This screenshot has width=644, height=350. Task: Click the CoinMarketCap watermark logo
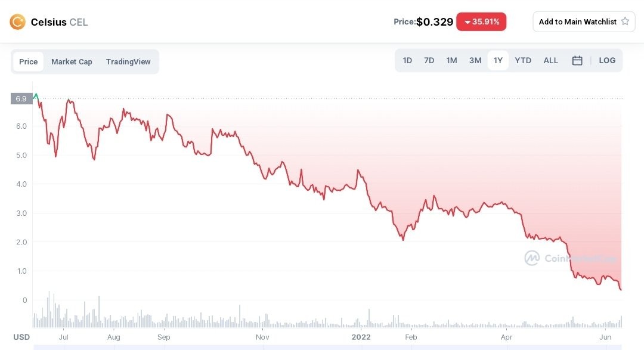tap(531, 258)
